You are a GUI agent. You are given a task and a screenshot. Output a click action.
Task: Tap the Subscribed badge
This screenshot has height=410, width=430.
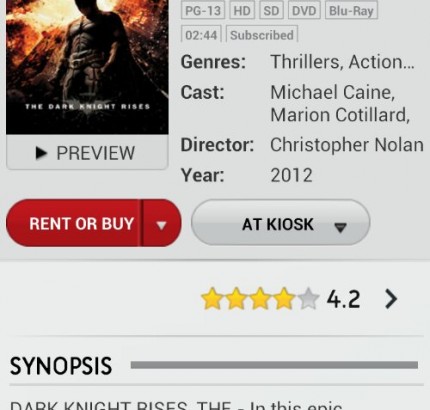(x=262, y=34)
